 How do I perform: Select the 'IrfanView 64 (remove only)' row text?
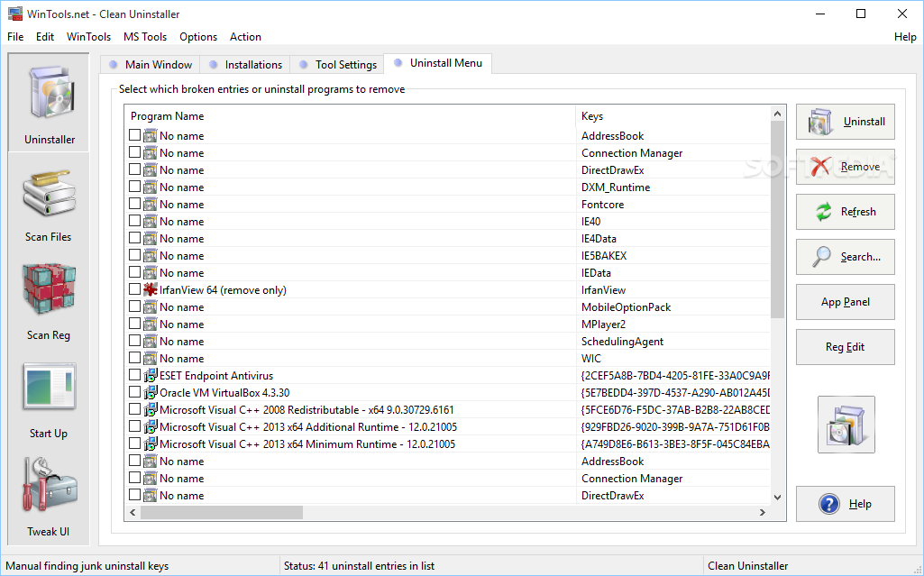[223, 289]
